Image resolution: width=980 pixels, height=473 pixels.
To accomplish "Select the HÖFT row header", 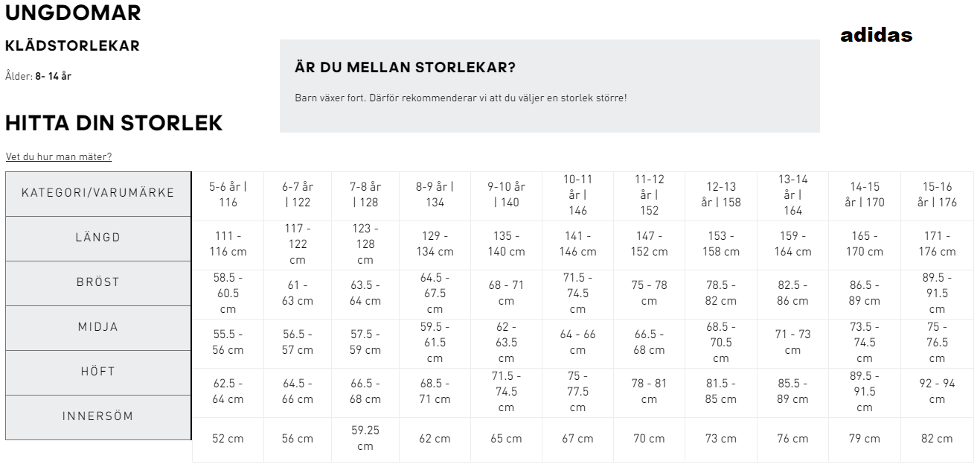I will click(x=98, y=372).
